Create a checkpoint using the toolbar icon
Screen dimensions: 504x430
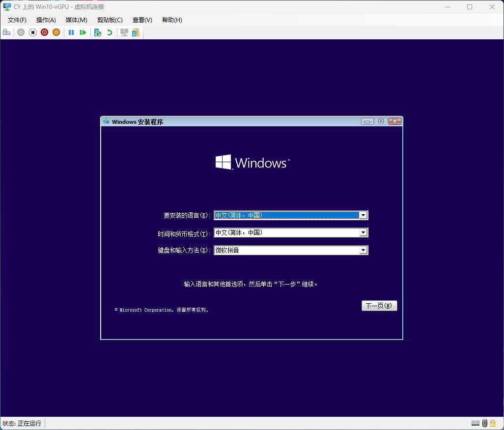point(98,32)
